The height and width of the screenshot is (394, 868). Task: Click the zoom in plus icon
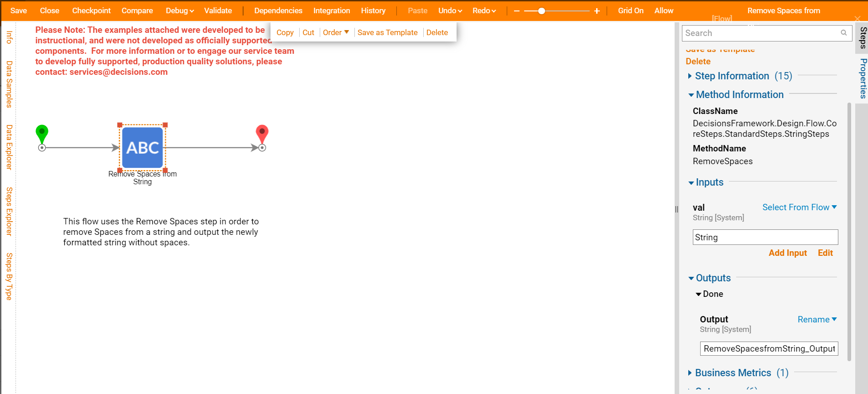(x=597, y=11)
